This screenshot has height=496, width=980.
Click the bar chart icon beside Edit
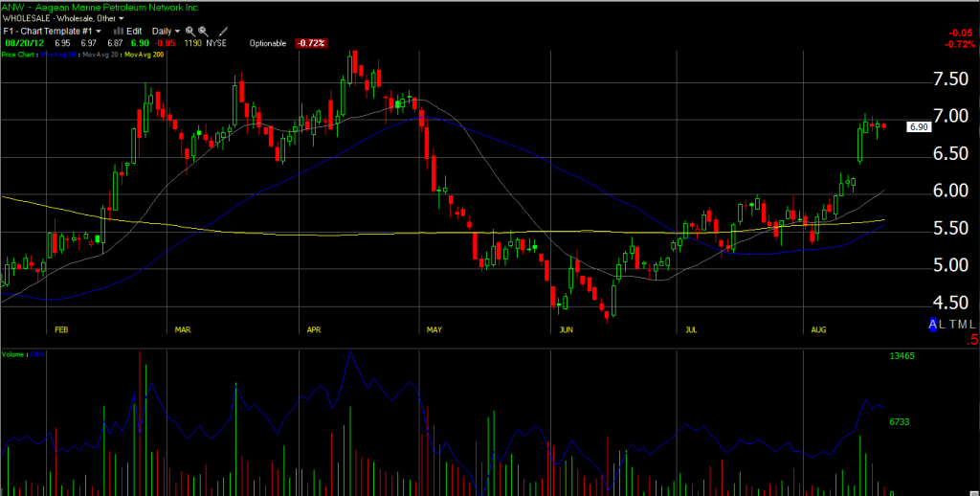[120, 31]
